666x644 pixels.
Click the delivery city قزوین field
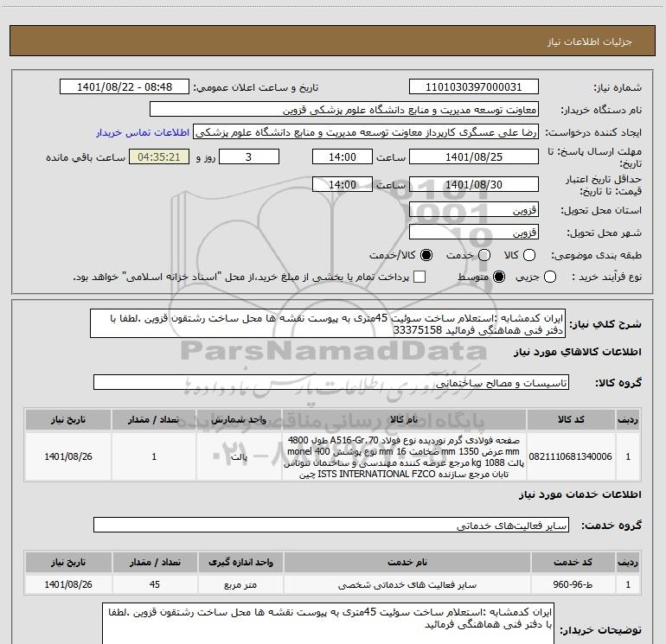[x=474, y=232]
